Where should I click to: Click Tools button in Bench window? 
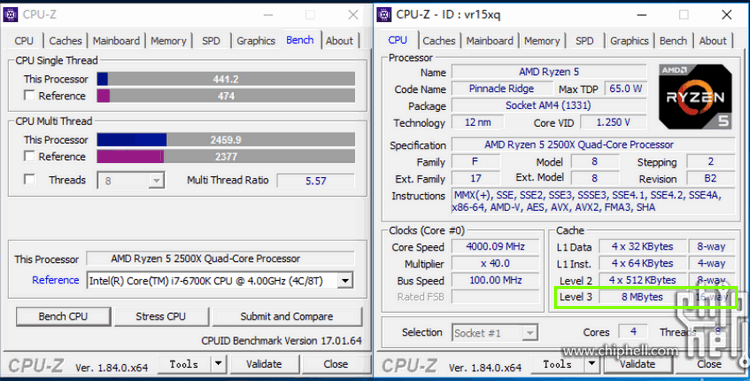184,364
